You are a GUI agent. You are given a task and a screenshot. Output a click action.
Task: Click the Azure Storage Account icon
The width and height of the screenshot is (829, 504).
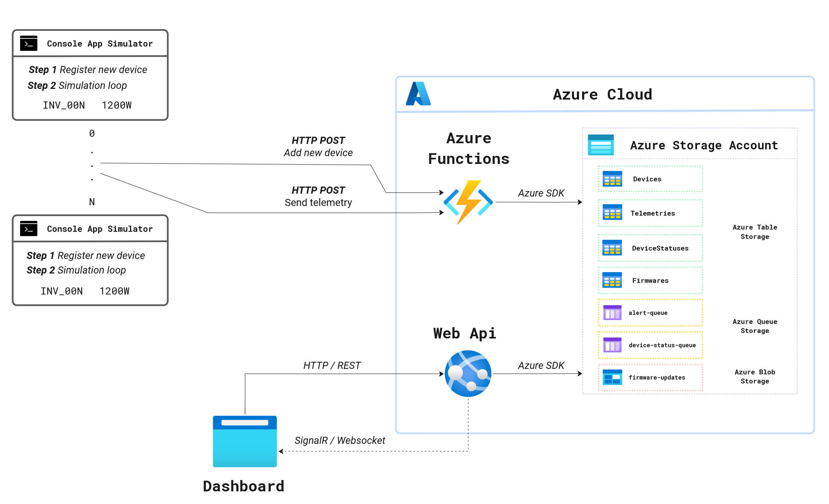(x=601, y=145)
